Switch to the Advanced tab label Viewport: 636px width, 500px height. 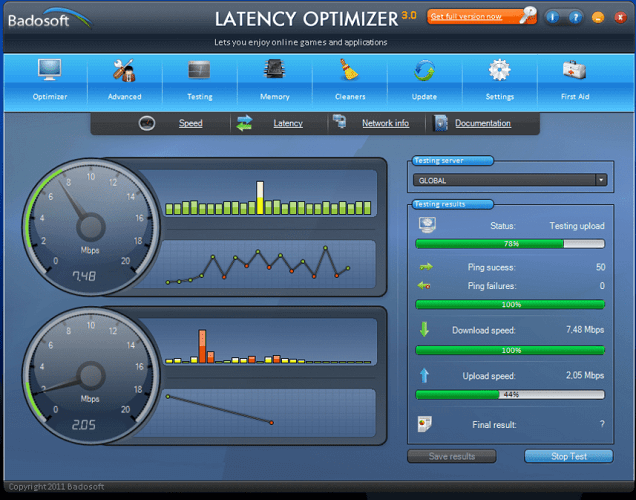[x=125, y=97]
